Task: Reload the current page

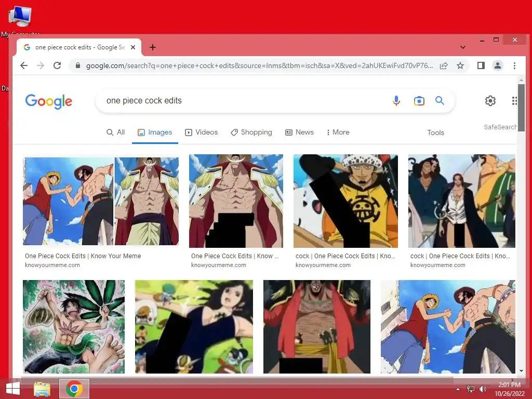Action: pos(57,65)
